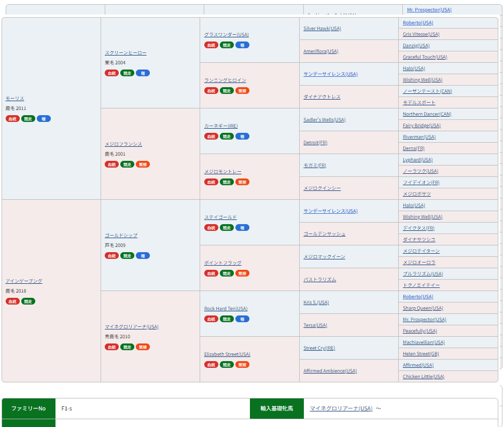
Task: Click the 競走 badge under Elizabeth Street(USA)
Action: (x=227, y=365)
